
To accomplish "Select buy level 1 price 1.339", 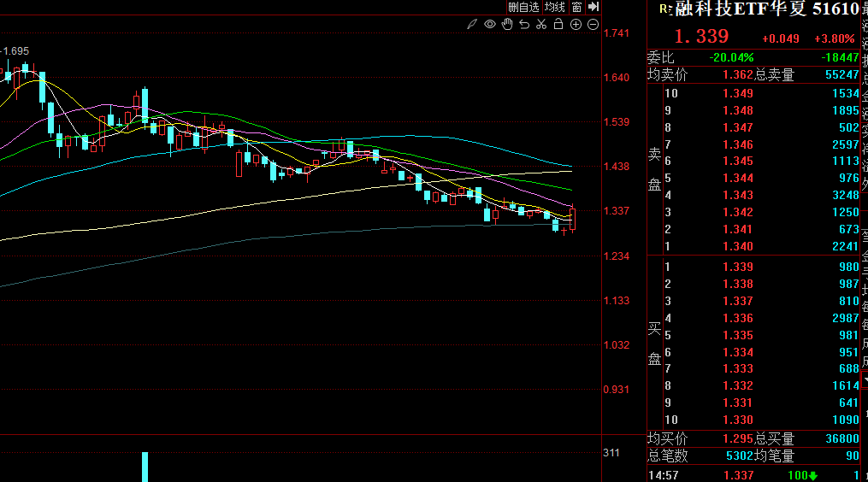I will 738,267.
